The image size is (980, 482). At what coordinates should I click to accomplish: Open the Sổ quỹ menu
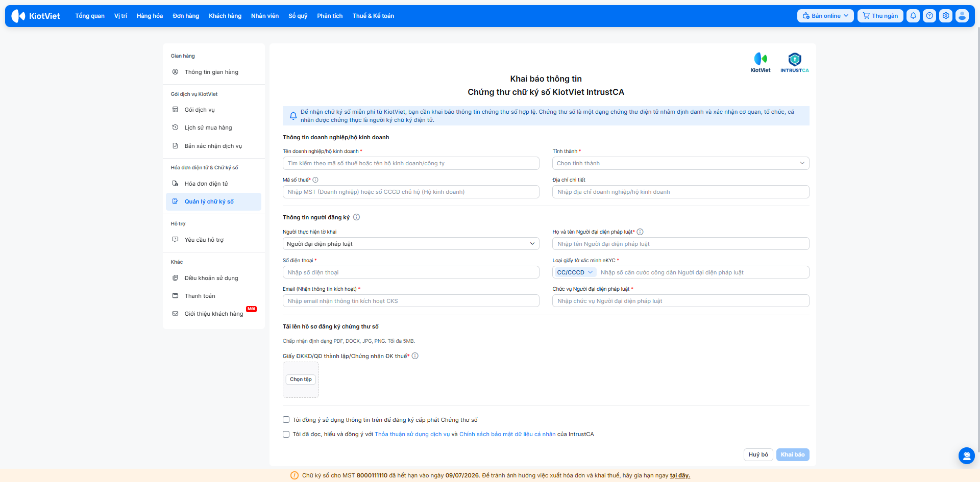[298, 16]
